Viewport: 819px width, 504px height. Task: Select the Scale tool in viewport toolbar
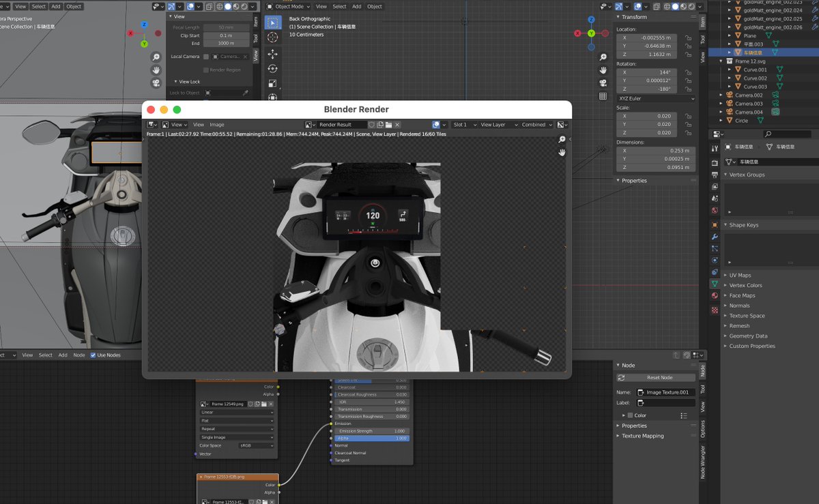[x=272, y=83]
